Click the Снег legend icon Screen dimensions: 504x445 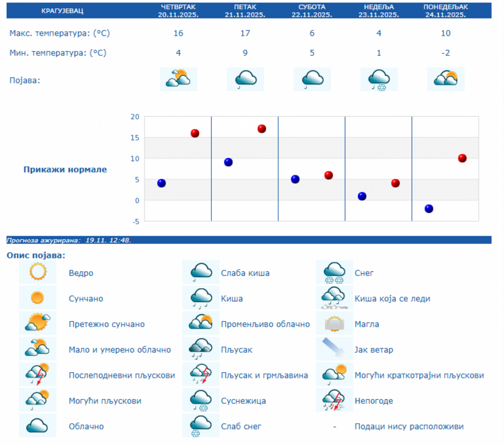pos(334,273)
